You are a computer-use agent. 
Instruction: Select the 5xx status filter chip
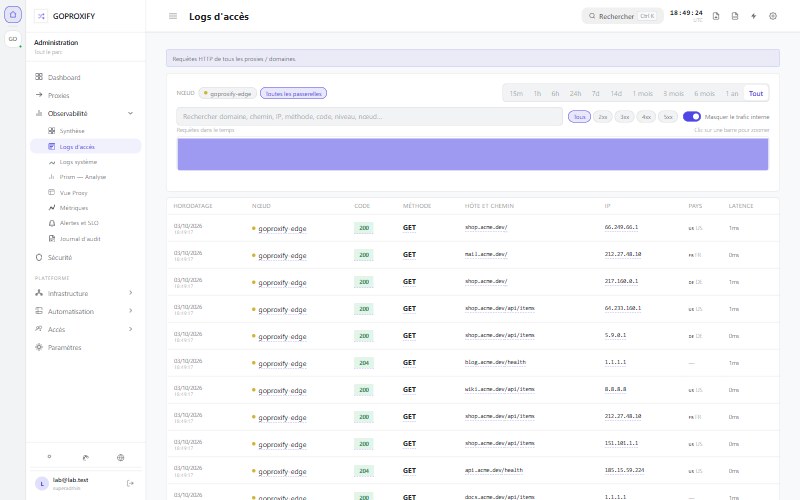pyautogui.click(x=668, y=117)
